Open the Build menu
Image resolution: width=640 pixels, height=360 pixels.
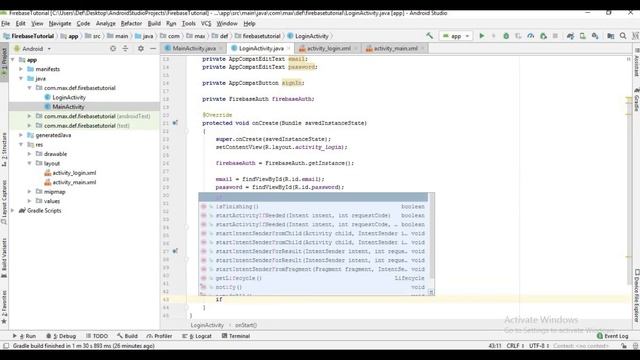(x=154, y=24)
